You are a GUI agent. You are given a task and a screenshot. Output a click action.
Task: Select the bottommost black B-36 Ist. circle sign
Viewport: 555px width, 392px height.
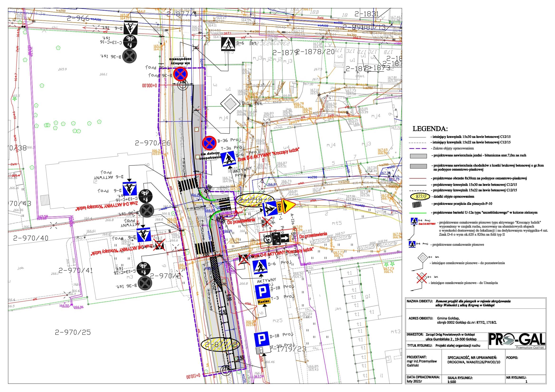tap(145, 283)
